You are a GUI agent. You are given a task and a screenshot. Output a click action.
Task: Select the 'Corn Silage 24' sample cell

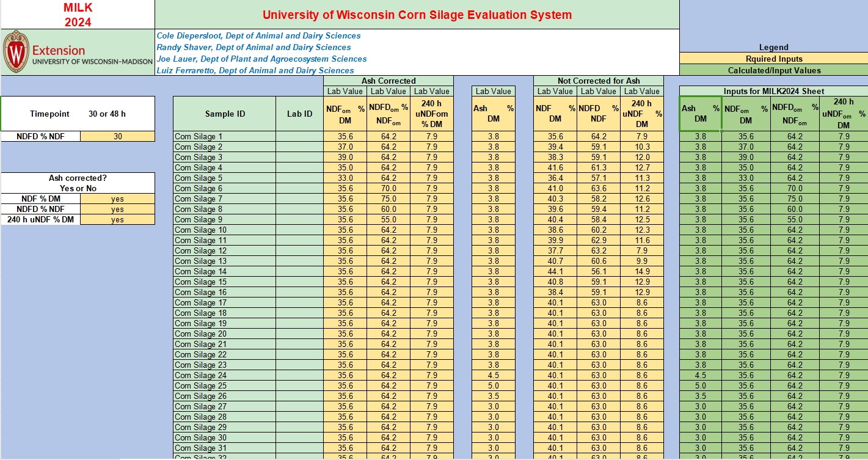pos(225,375)
